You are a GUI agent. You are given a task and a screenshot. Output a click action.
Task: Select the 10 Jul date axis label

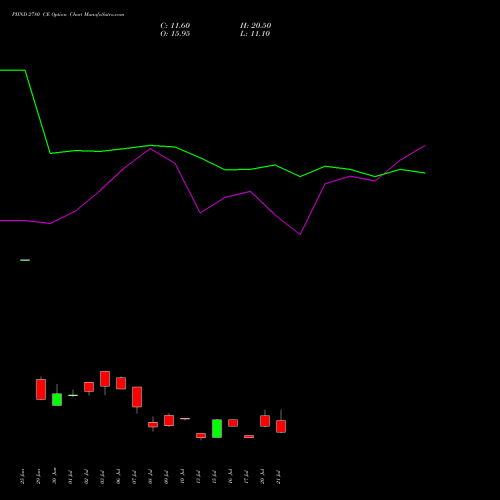182,476
